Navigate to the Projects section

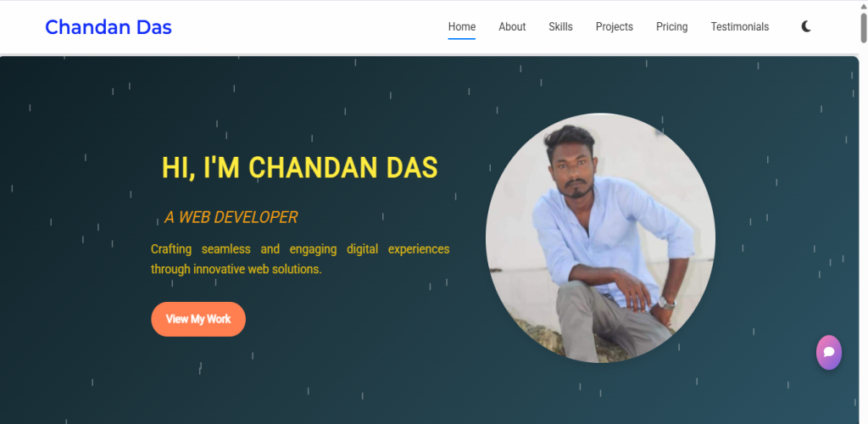pos(615,26)
